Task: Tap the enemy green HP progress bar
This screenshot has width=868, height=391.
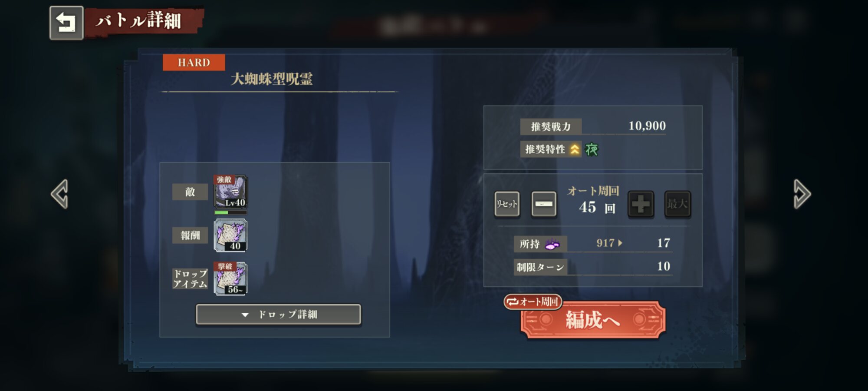Action: [x=230, y=212]
